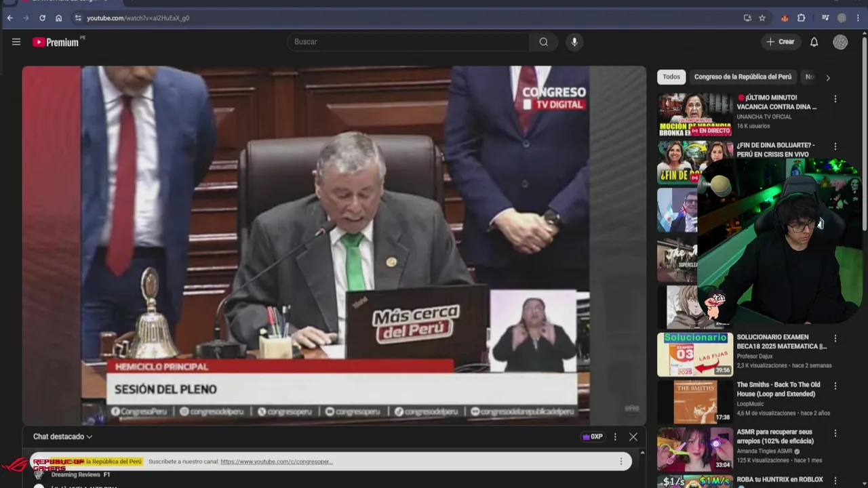The height and width of the screenshot is (488, 868).
Task: Click The Smiths 17:38 thumbnail
Action: (695, 402)
